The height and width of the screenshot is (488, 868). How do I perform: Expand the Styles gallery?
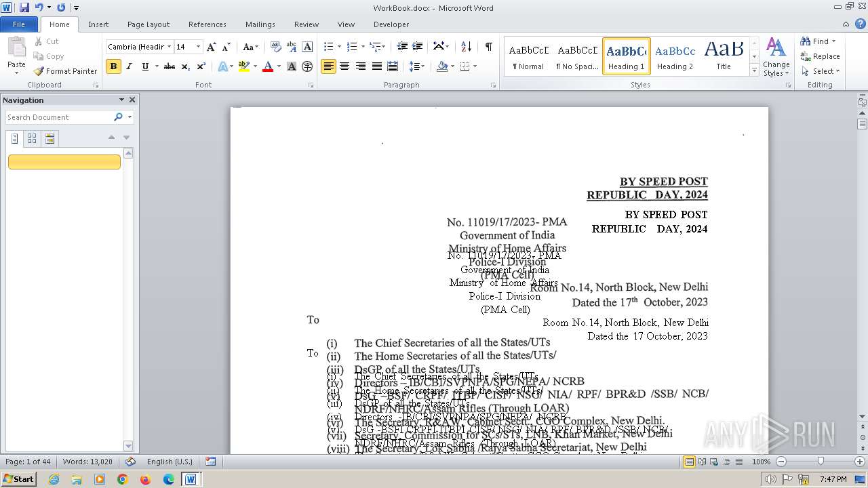pyautogui.click(x=754, y=70)
